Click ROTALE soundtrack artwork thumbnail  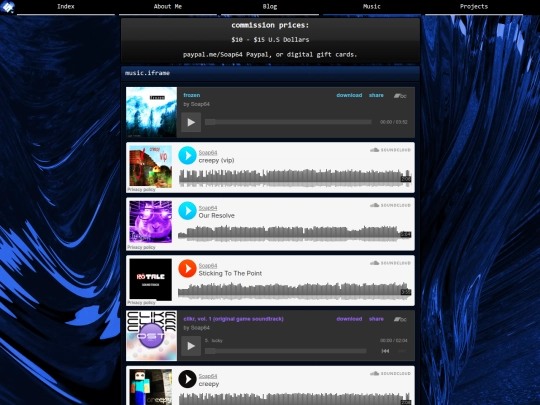[x=150, y=280]
